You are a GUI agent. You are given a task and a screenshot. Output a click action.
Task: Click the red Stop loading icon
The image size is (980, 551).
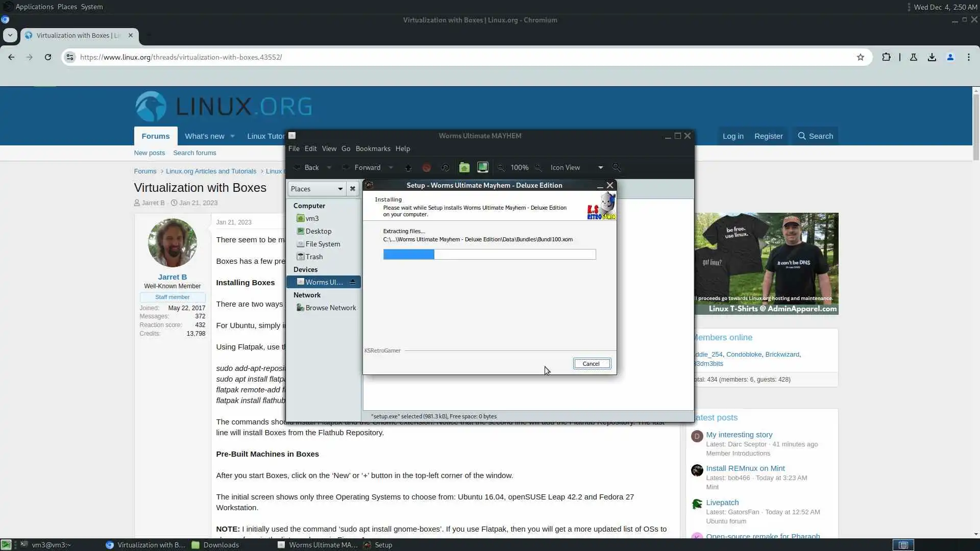tap(427, 167)
